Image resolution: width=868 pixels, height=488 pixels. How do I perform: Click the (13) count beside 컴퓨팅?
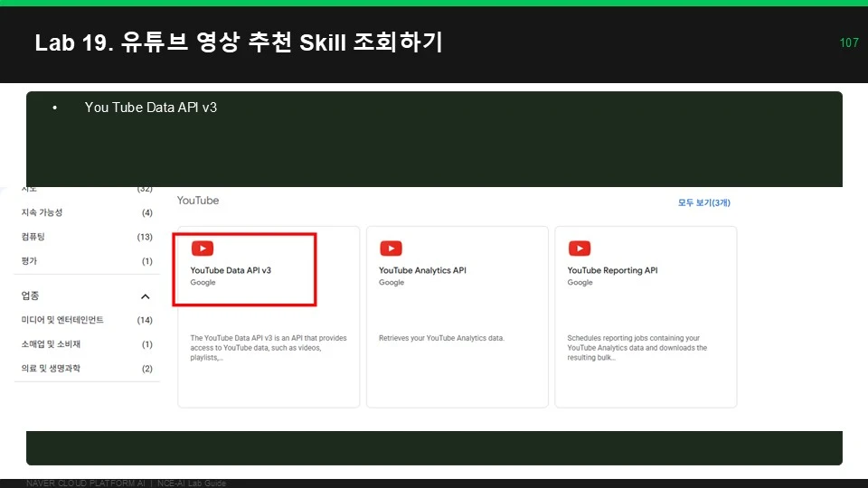[145, 237]
